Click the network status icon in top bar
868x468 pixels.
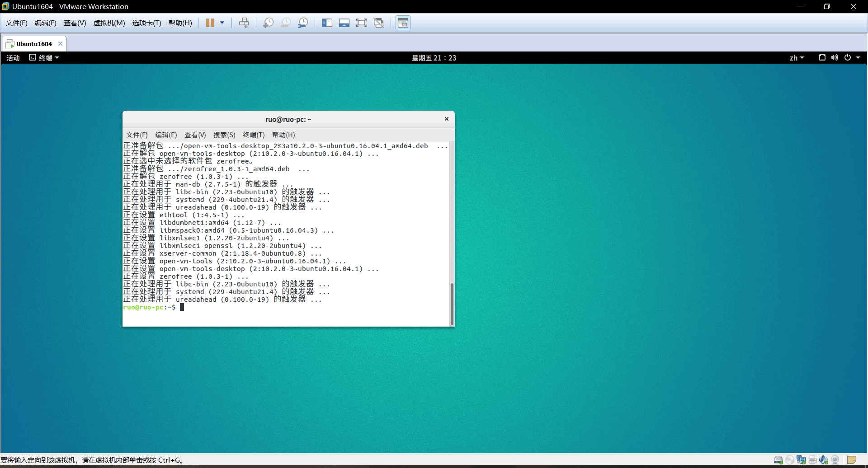(x=822, y=57)
